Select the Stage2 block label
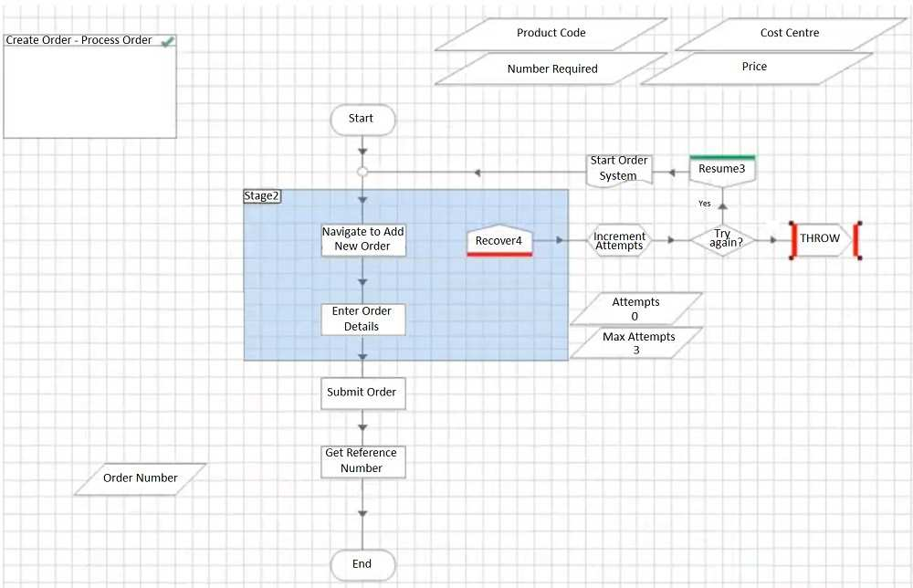 [x=261, y=196]
